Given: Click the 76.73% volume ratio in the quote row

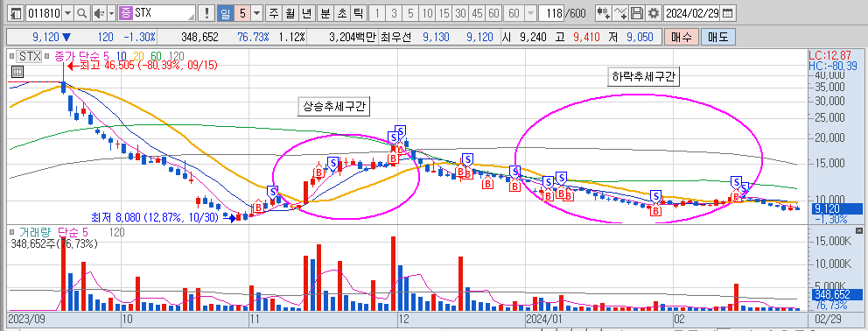Looking at the screenshot, I should [x=253, y=38].
